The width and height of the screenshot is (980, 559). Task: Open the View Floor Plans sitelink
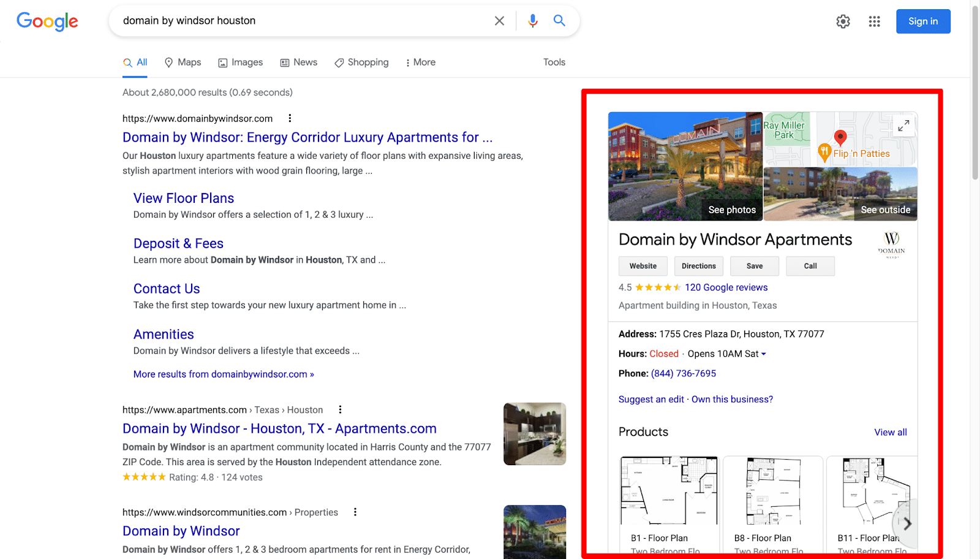(184, 198)
